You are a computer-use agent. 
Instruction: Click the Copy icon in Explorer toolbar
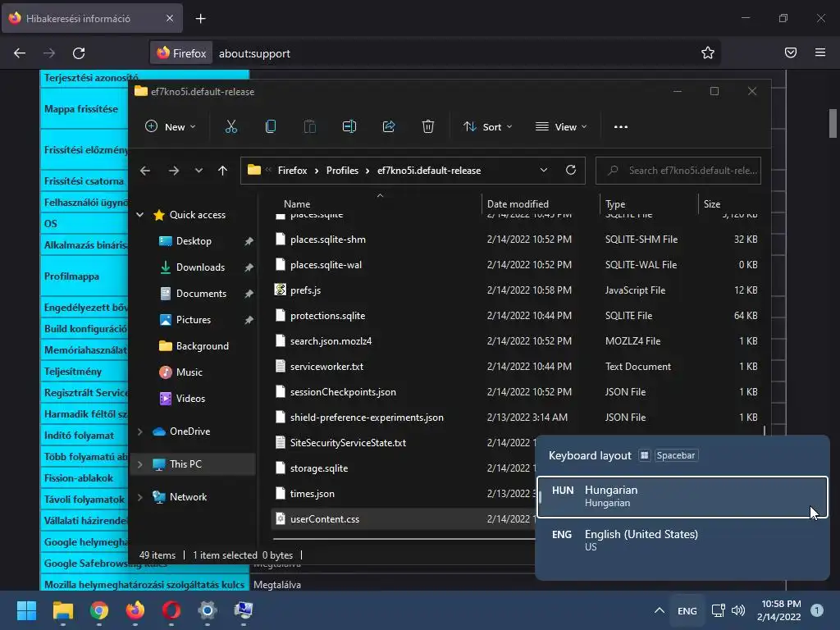pos(271,127)
